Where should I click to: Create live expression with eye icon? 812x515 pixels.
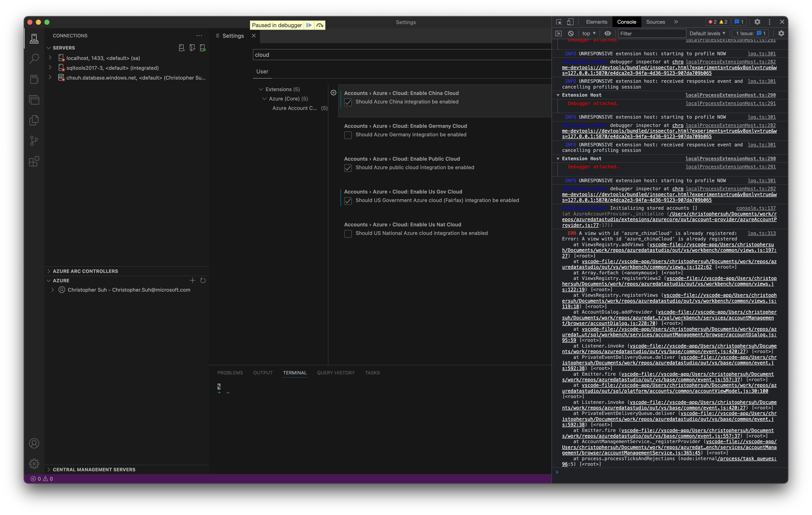coord(608,33)
